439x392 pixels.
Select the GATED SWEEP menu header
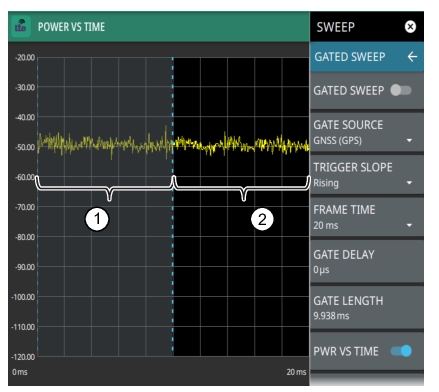coord(367,57)
